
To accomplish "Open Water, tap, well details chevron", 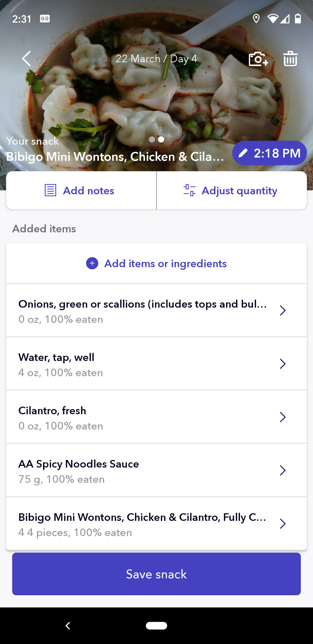I will coord(283,364).
